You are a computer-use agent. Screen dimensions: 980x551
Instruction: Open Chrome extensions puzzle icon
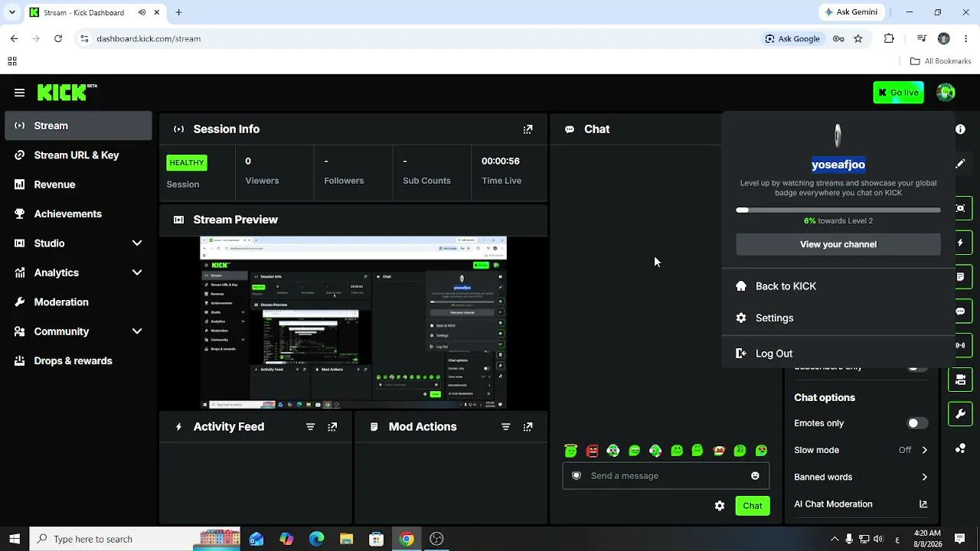coord(889,38)
